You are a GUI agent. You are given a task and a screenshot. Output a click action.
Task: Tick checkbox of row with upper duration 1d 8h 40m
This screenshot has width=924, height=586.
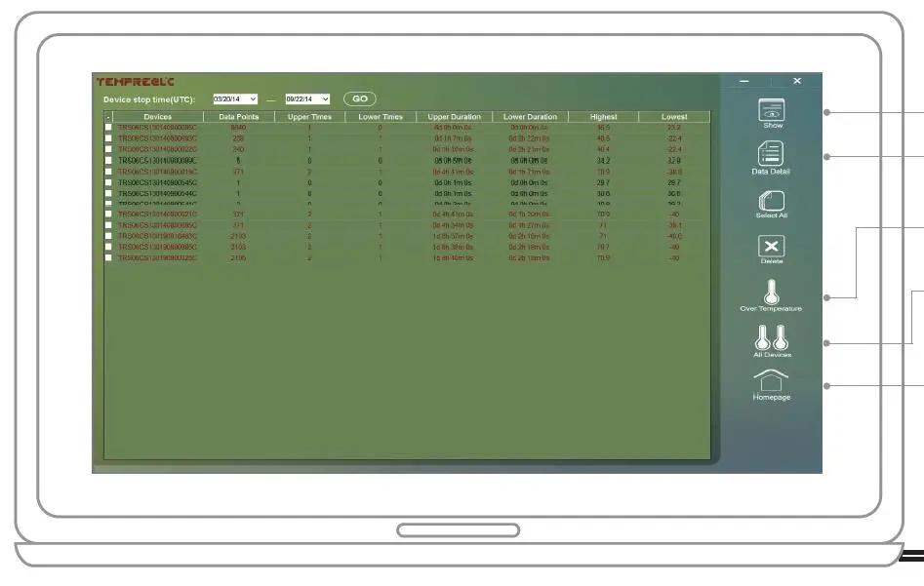click(108, 257)
